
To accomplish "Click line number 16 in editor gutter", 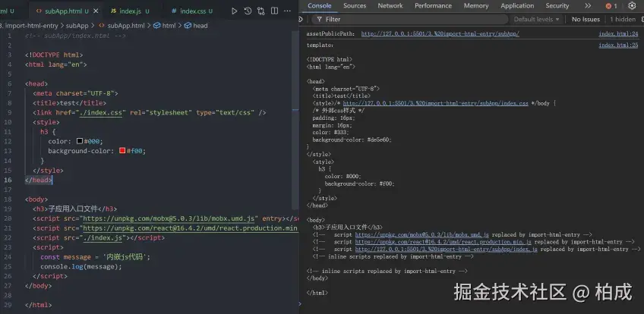I will (8, 180).
